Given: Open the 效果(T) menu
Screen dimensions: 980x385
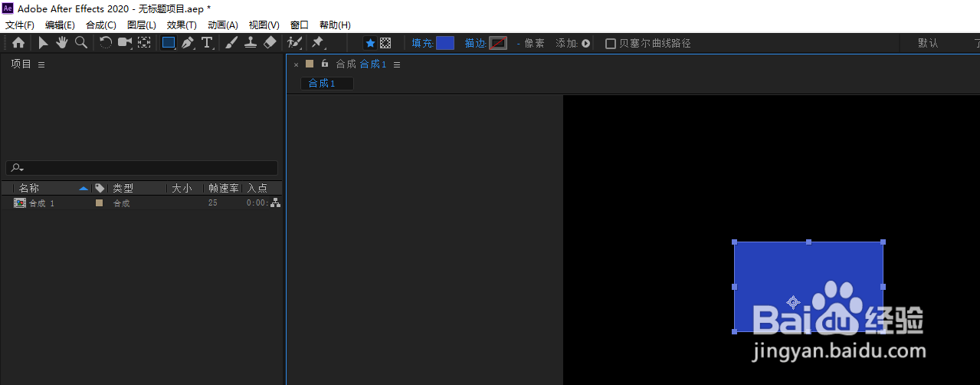Looking at the screenshot, I should coord(182,25).
